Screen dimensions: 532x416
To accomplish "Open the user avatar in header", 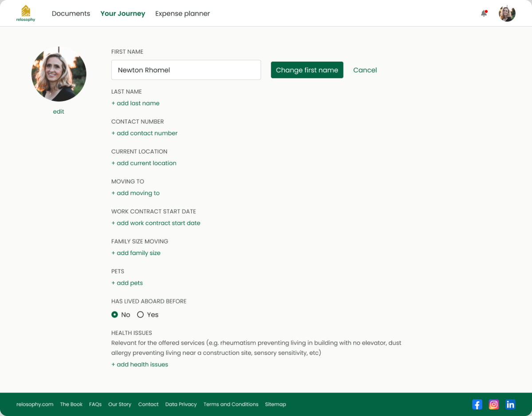I will coord(507,13).
